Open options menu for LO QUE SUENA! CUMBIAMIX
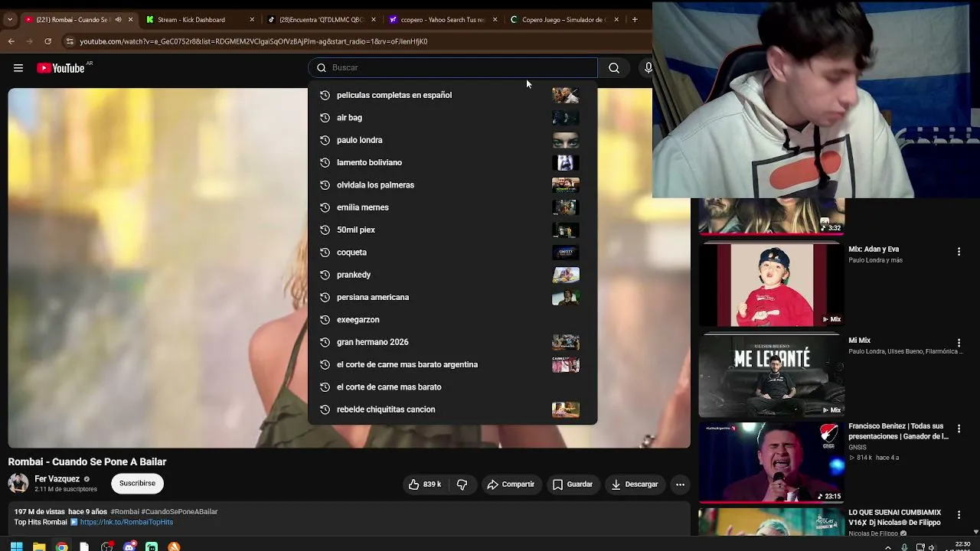980x551 pixels. [x=959, y=514]
